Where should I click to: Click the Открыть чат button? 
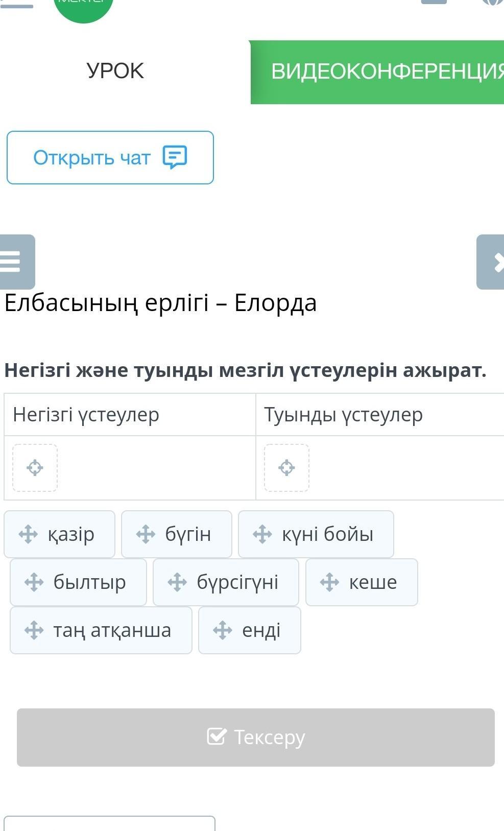click(x=110, y=157)
